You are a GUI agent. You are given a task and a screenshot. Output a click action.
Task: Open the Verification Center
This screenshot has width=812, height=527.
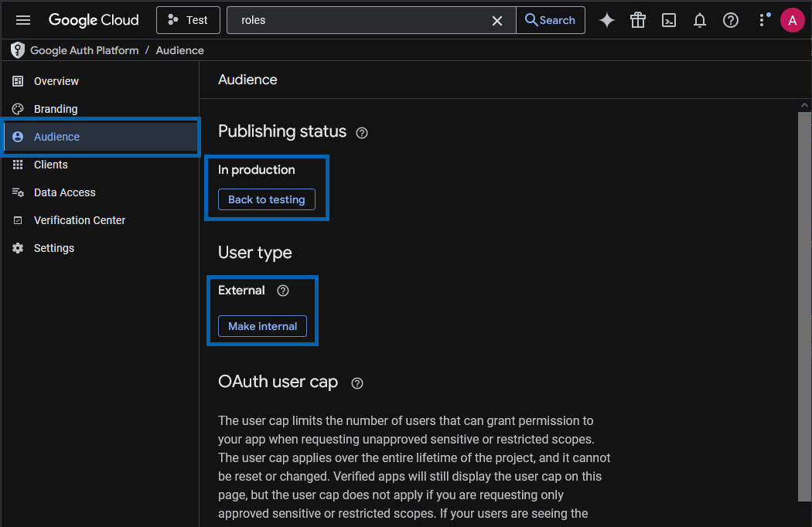point(79,220)
